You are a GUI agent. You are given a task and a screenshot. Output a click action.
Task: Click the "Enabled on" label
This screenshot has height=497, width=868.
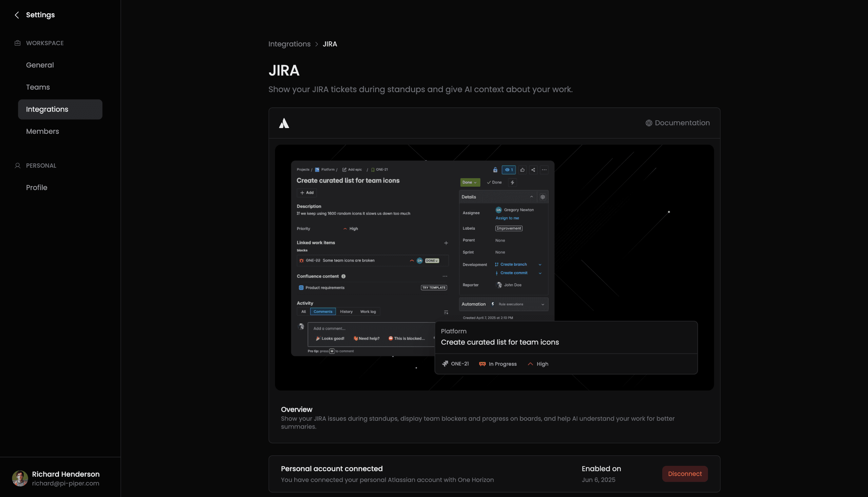click(601, 469)
